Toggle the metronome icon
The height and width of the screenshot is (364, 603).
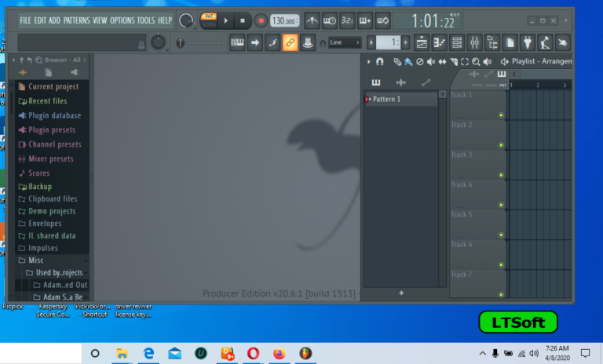[x=312, y=20]
